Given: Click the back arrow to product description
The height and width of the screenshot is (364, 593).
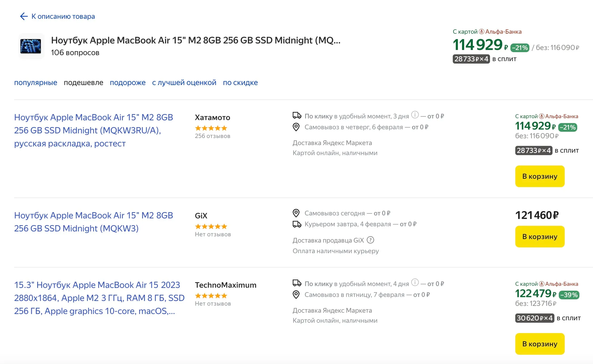Looking at the screenshot, I should [x=24, y=16].
